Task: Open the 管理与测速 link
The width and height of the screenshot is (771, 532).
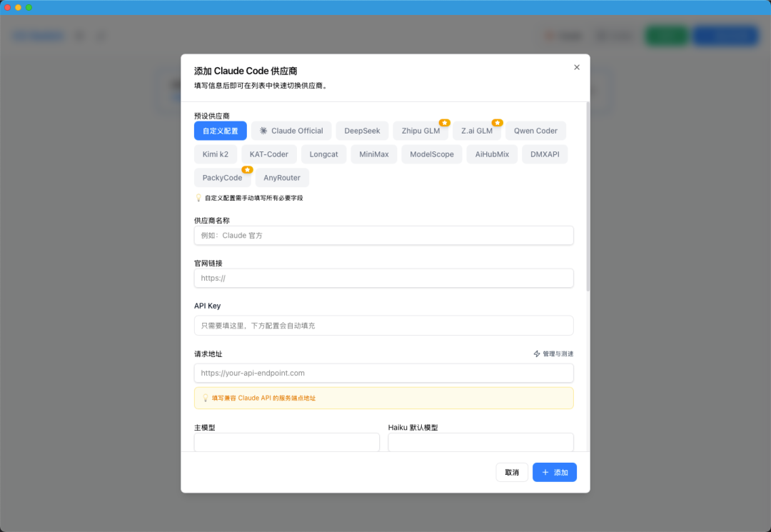Action: pyautogui.click(x=558, y=353)
